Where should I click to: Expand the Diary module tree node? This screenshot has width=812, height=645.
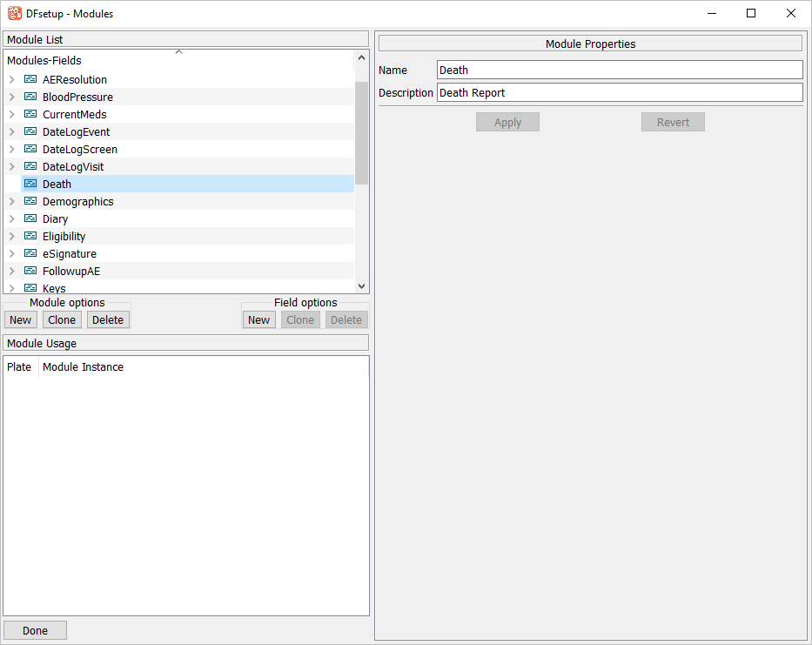pyautogui.click(x=11, y=218)
